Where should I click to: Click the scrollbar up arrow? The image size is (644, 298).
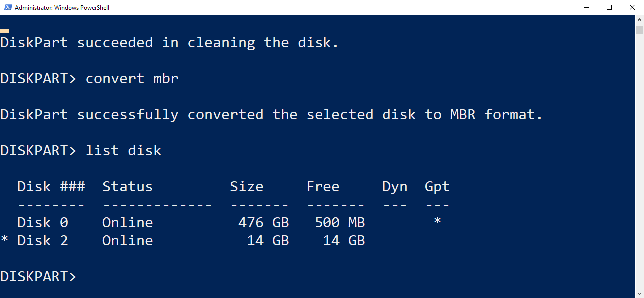tap(640, 20)
